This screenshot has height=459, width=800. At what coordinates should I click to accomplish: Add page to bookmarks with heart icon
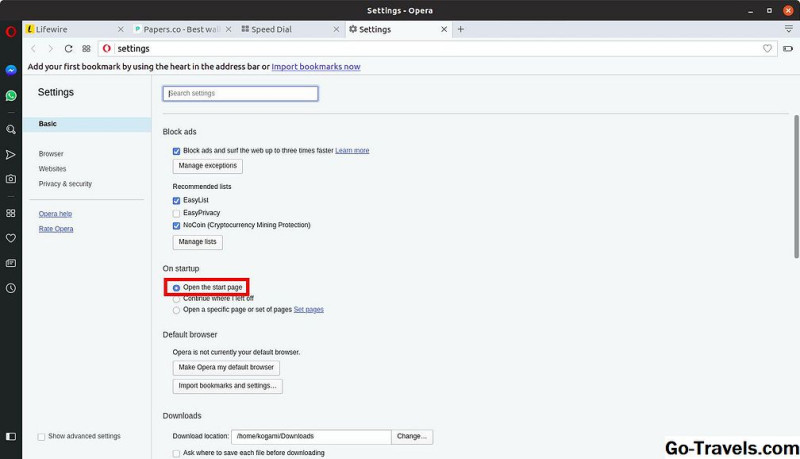click(x=767, y=48)
